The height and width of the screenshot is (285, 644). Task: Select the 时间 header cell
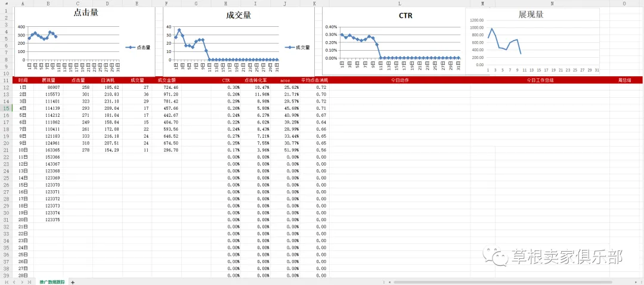(23, 80)
